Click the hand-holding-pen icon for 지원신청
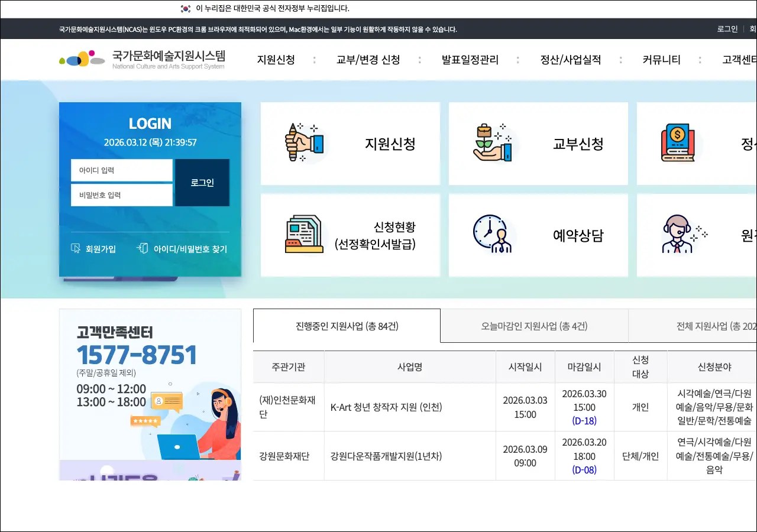The image size is (757, 532). coord(305,143)
